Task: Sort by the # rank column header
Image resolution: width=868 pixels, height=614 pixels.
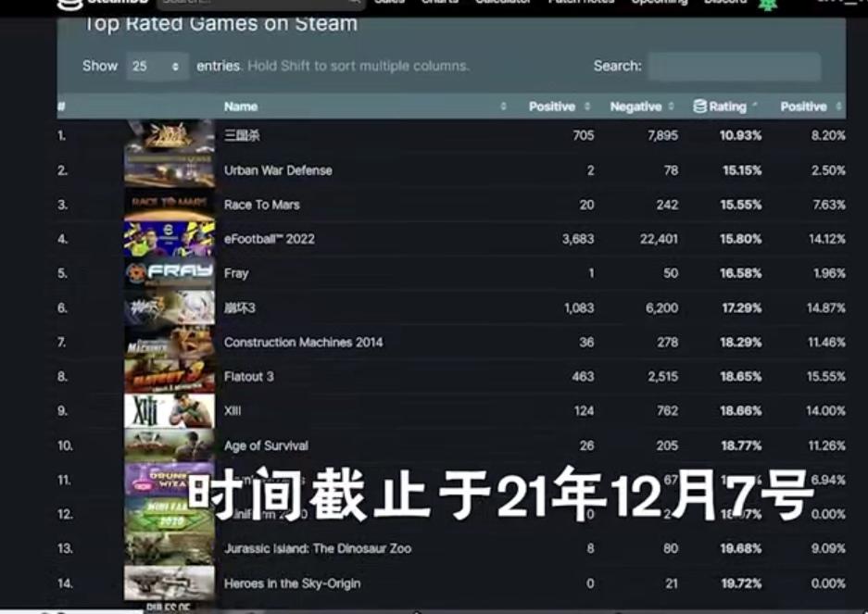Action: click(61, 107)
